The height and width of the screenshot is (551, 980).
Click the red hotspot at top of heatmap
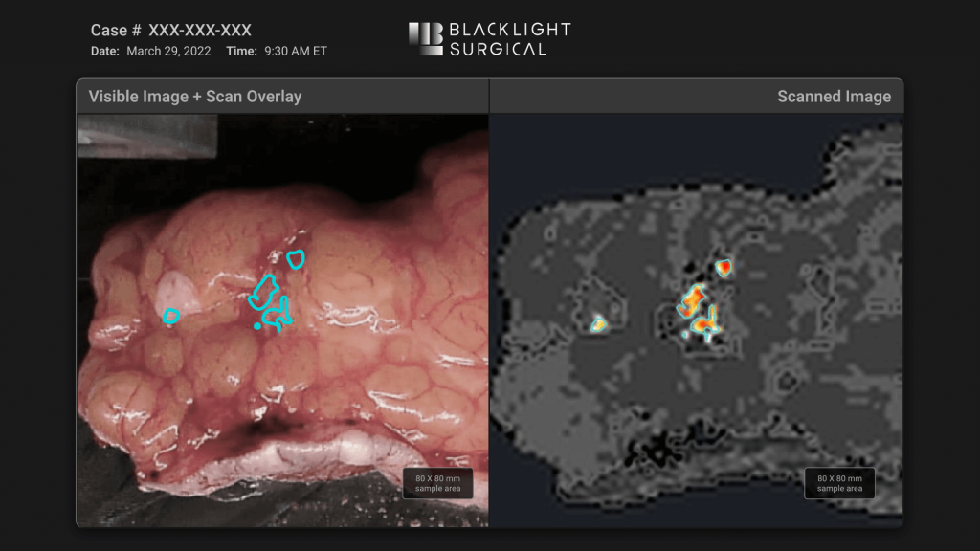coord(724,267)
